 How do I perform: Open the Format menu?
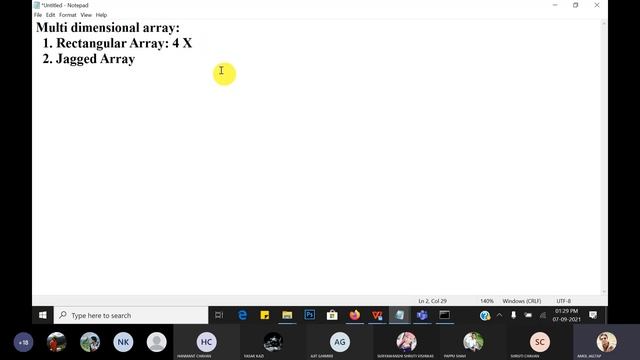click(67, 15)
